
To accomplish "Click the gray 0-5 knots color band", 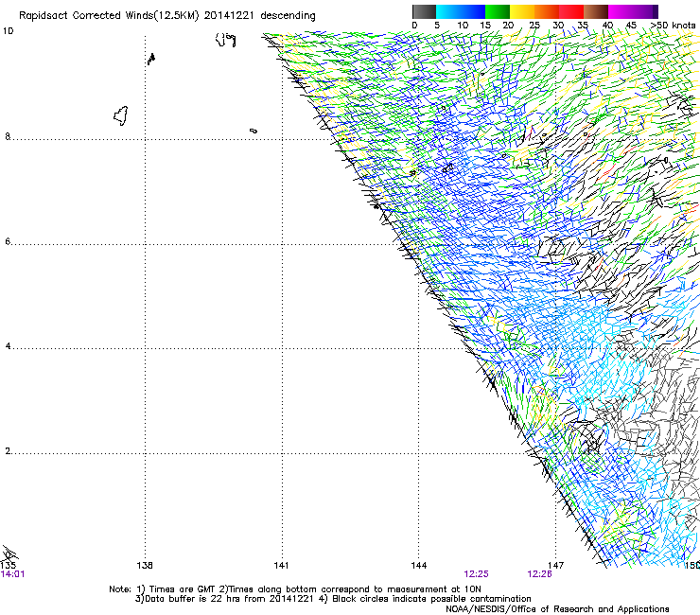I will tap(424, 11).
